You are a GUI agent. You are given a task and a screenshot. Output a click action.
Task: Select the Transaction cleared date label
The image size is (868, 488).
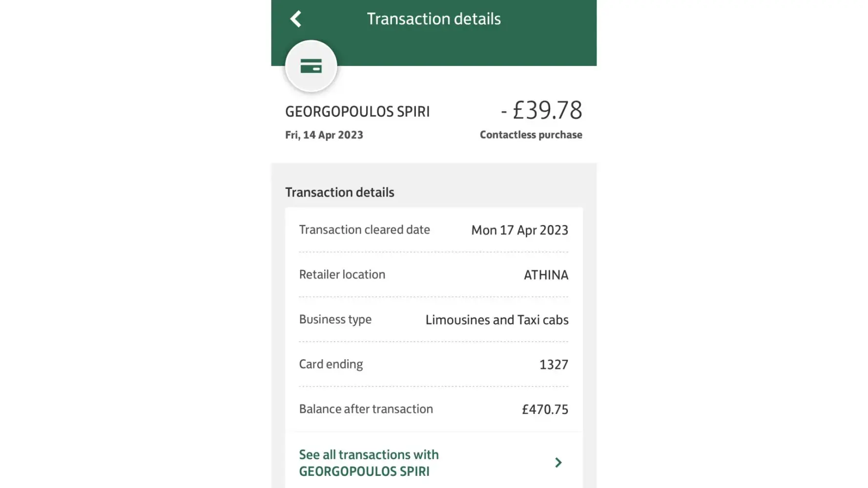[x=364, y=230]
